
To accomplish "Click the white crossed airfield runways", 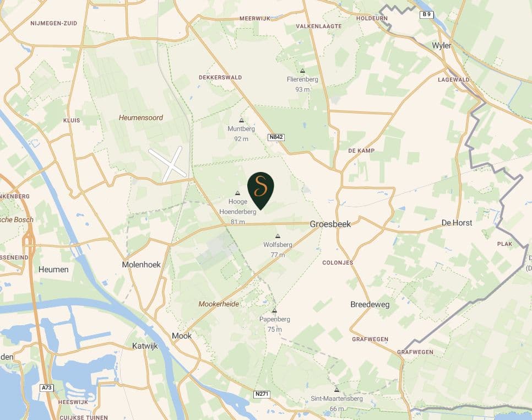I will point(169,164).
